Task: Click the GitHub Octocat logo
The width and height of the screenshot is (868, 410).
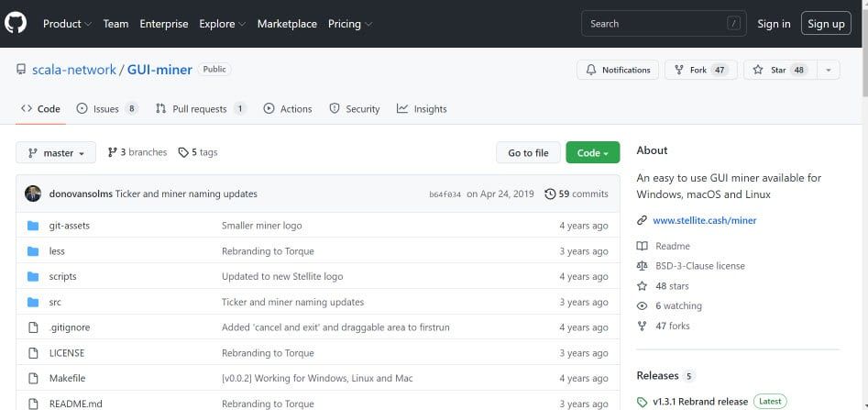Action: [x=16, y=23]
